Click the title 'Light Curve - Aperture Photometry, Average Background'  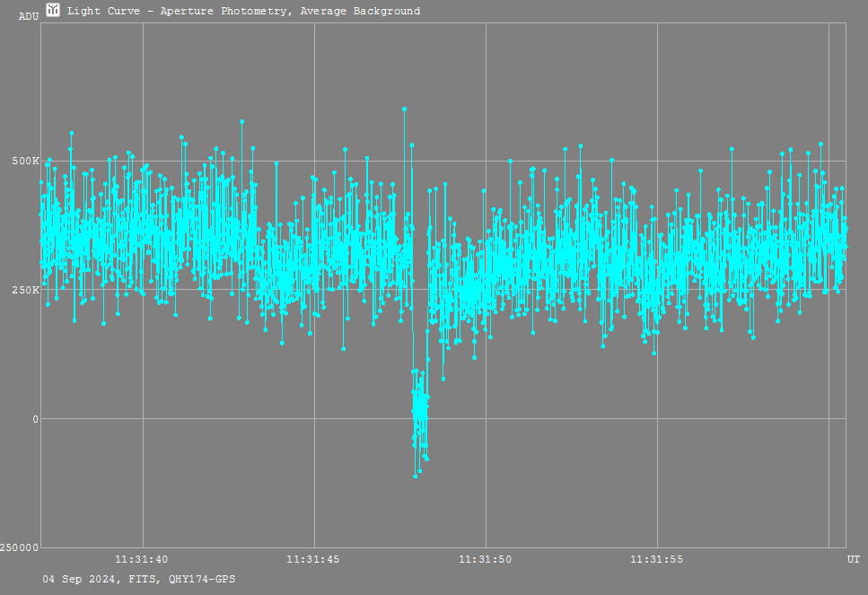click(243, 11)
